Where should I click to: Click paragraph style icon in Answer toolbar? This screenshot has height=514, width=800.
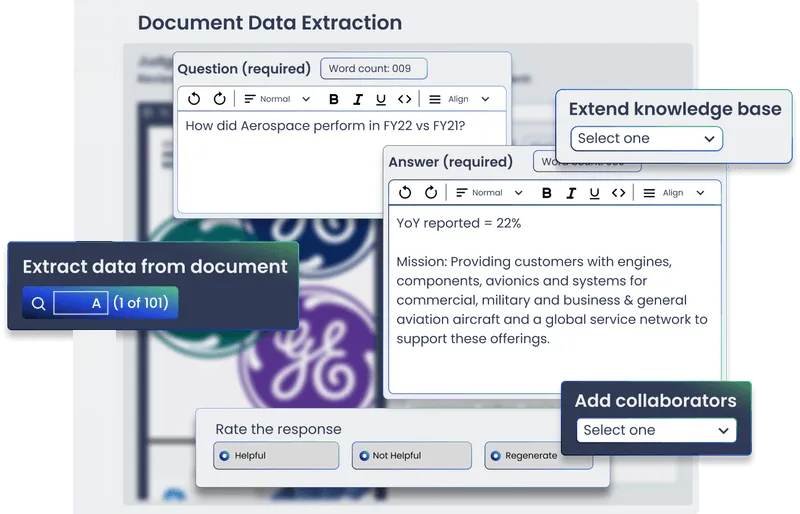coord(462,192)
